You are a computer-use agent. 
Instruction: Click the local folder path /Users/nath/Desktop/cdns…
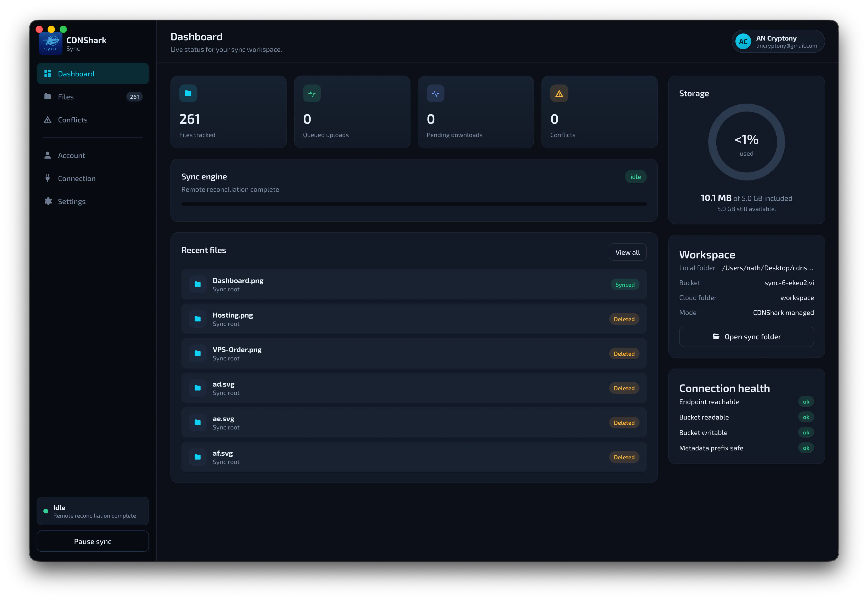pyautogui.click(x=767, y=268)
